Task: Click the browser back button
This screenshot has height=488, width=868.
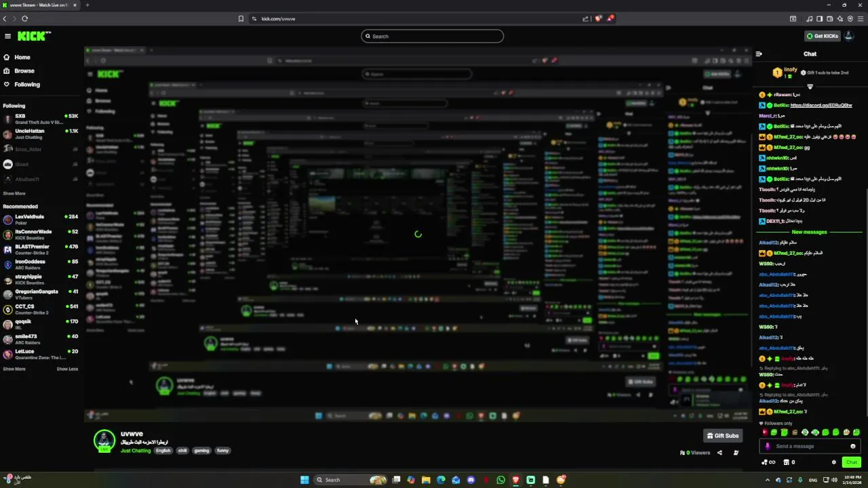Action: tap(5, 19)
